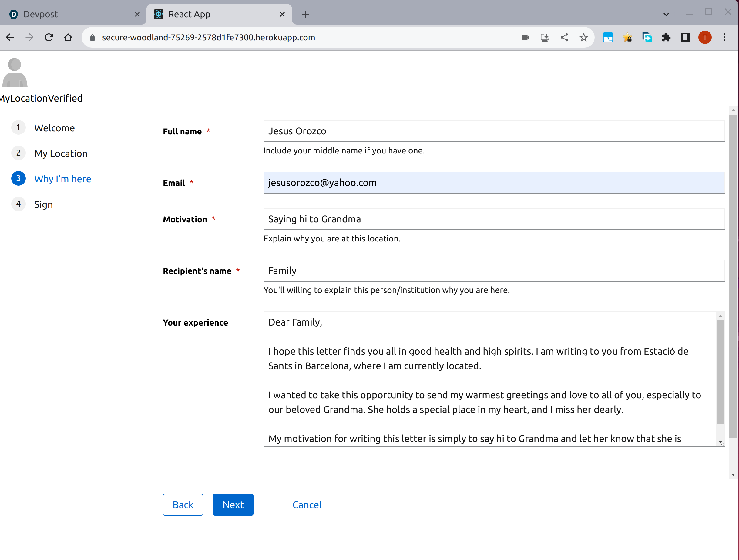
Task: Open Chrome three-dot menu
Action: 724,37
